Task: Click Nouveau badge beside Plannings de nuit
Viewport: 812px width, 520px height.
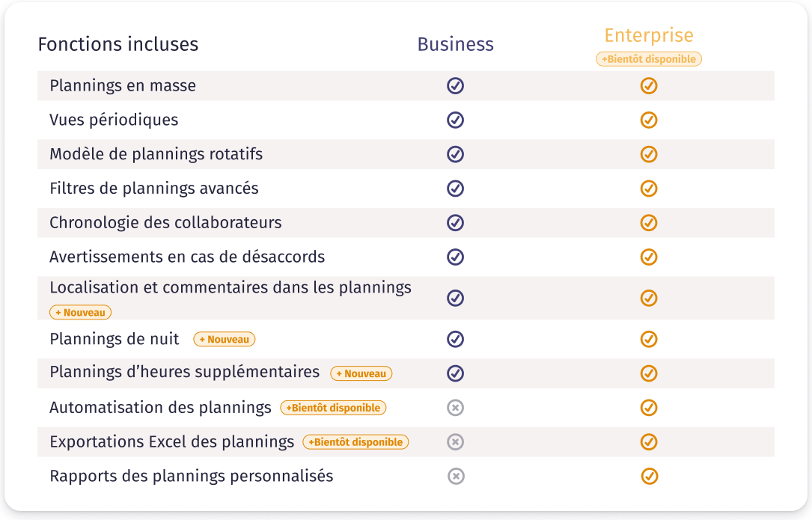Action: click(x=225, y=339)
